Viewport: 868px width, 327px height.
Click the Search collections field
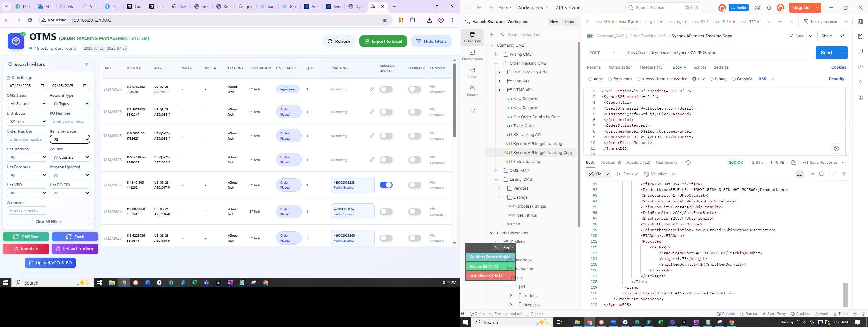538,35
